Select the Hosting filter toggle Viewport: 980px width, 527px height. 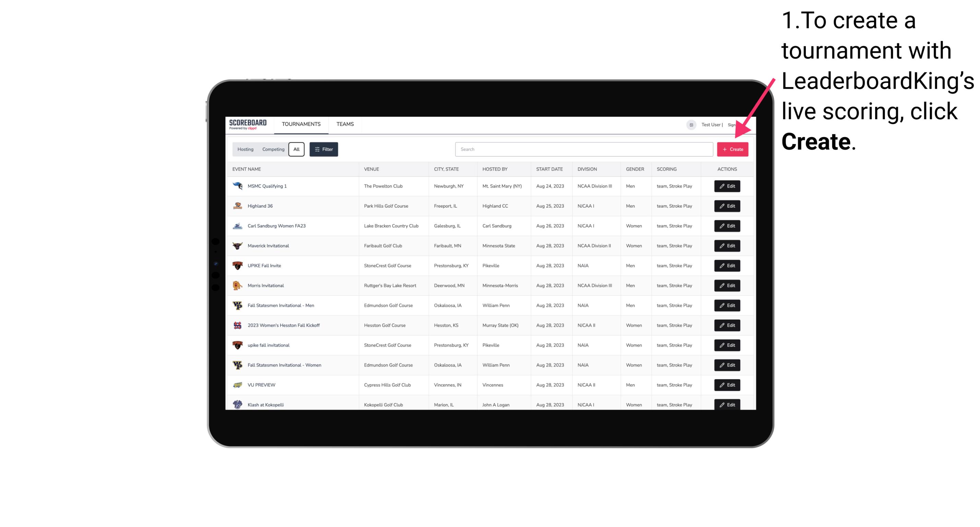[x=246, y=149]
